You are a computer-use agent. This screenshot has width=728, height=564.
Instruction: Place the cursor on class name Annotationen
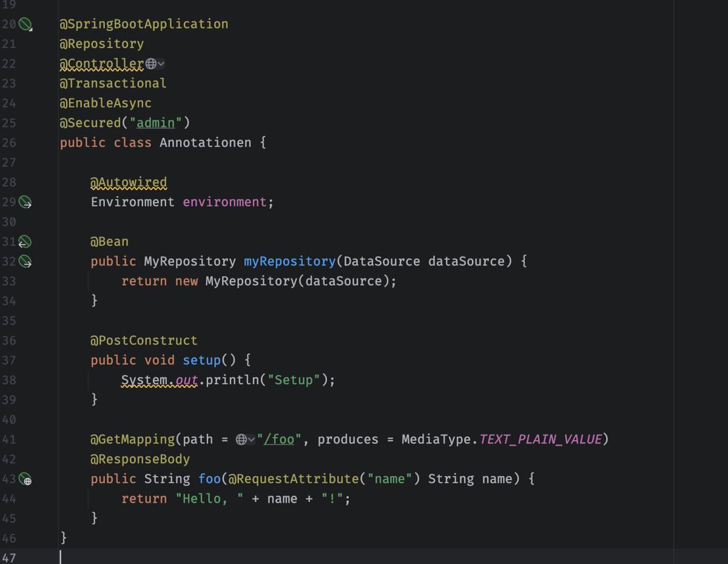click(205, 143)
